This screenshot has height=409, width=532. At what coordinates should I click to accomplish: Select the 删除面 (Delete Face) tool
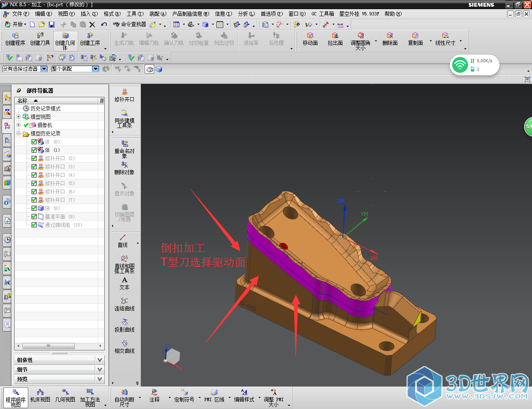coord(390,39)
